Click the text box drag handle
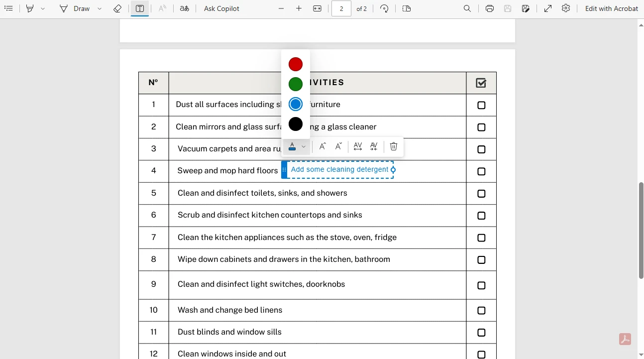The image size is (644, 359). coord(284,170)
